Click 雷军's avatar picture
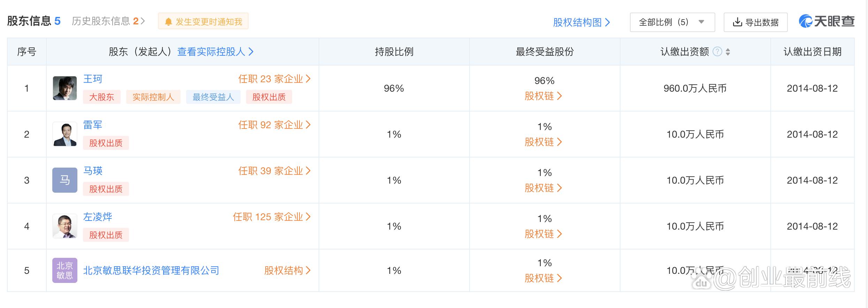The height and width of the screenshot is (308, 868). [x=65, y=134]
